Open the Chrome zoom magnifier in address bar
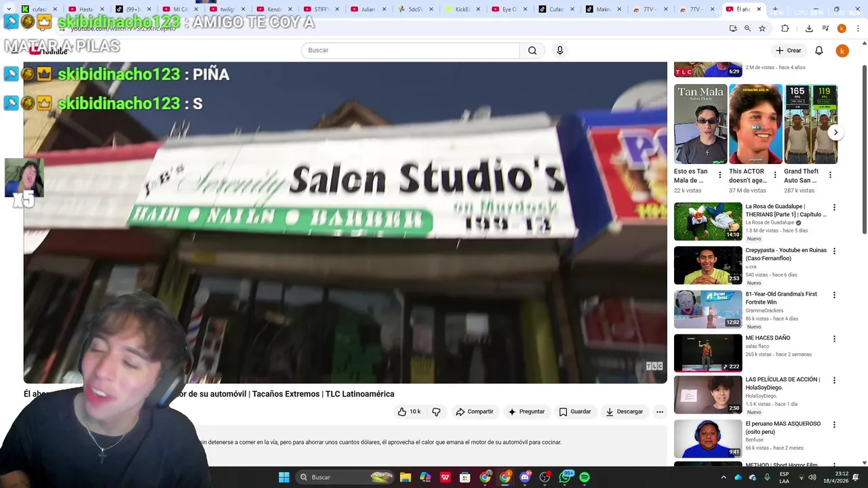Image resolution: width=868 pixels, height=488 pixels. [747, 28]
